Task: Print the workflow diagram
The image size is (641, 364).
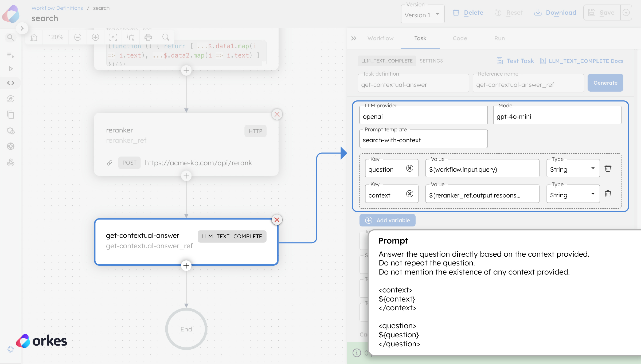Action: point(148,37)
